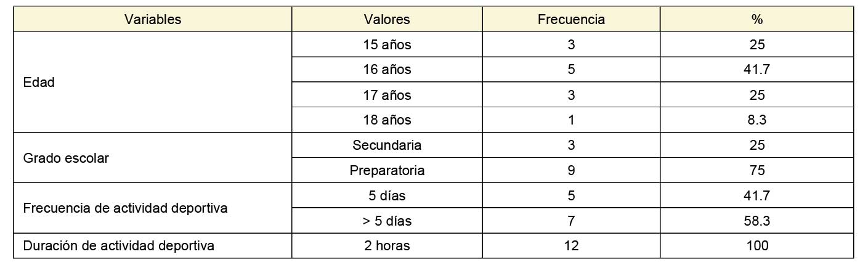868x262 pixels.
Task: Click the Valores column header
Action: tap(387, 19)
